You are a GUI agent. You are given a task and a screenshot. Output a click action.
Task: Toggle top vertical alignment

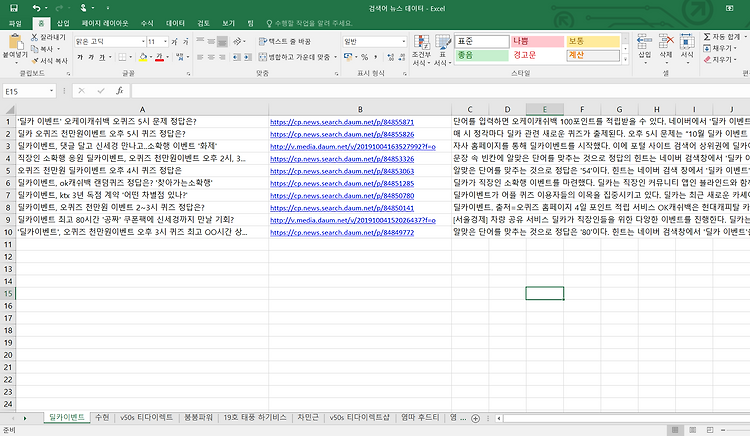pyautogui.click(x=200, y=42)
